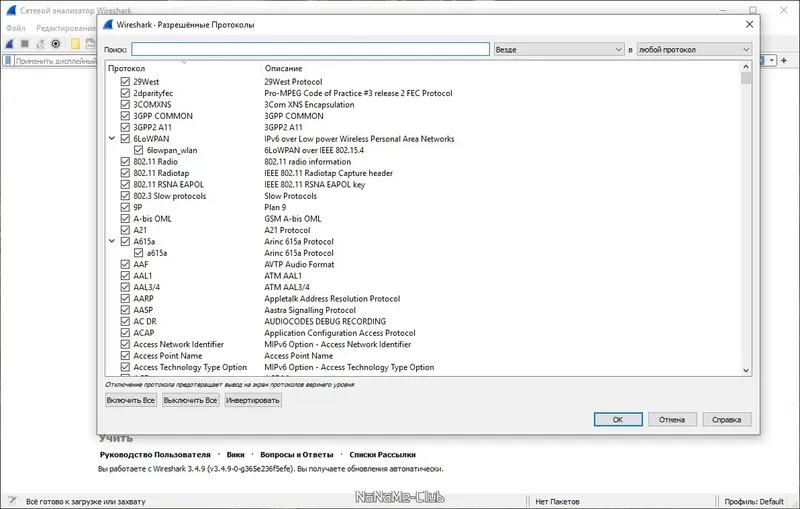Click the Включить Все button

(131, 400)
